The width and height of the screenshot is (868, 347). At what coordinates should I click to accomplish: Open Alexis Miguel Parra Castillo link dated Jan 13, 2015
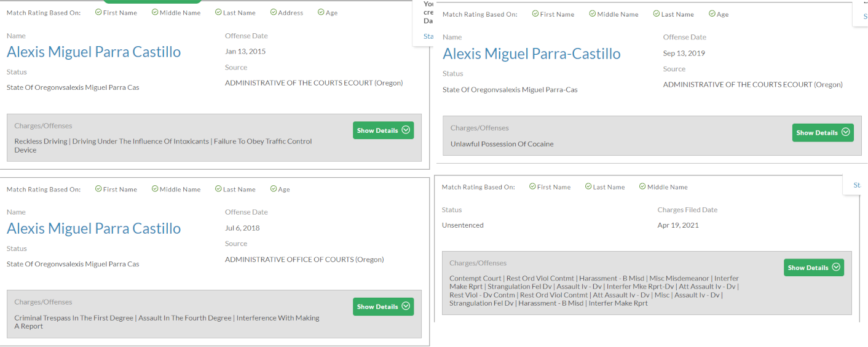pyautogui.click(x=93, y=52)
